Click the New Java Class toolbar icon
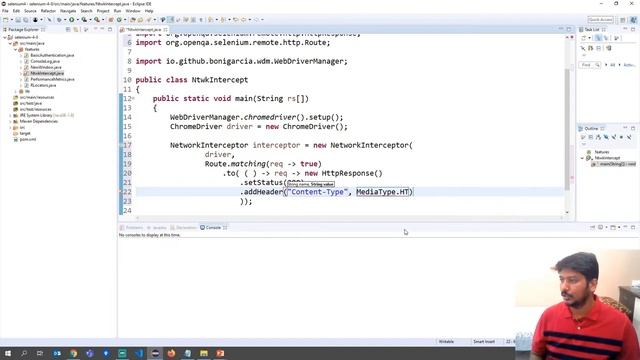Image resolution: width=640 pixels, height=360 pixels. (x=119, y=20)
